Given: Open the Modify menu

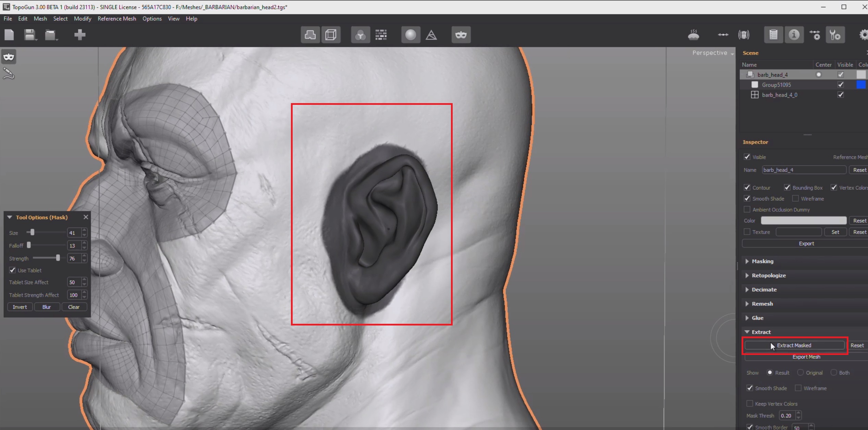Looking at the screenshot, I should 82,19.
